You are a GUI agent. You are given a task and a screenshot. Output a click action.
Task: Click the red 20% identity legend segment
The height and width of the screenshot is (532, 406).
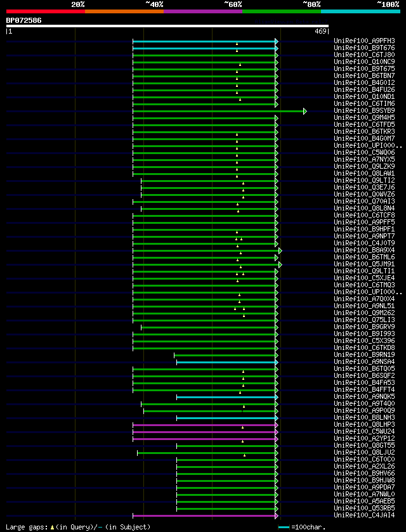coord(46,11)
